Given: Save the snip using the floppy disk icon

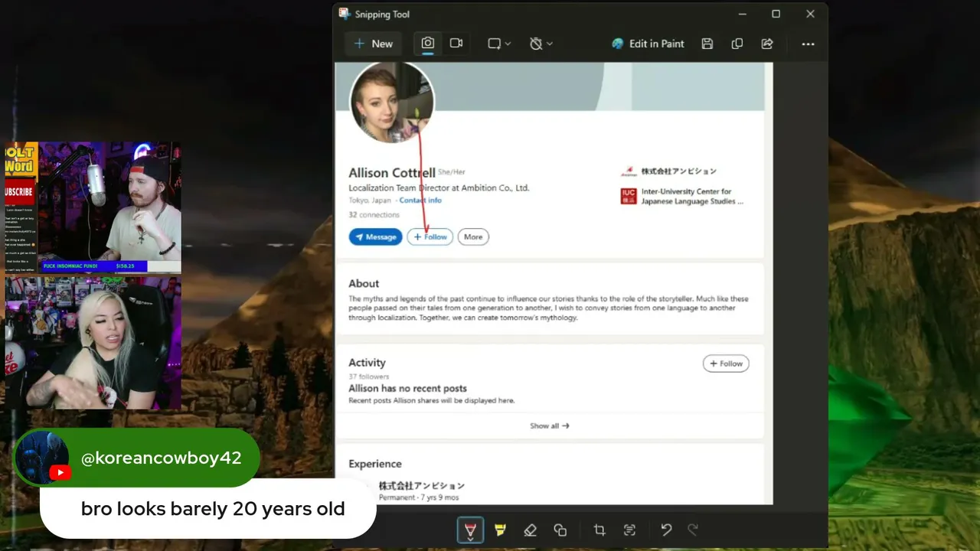Looking at the screenshot, I should [x=707, y=44].
